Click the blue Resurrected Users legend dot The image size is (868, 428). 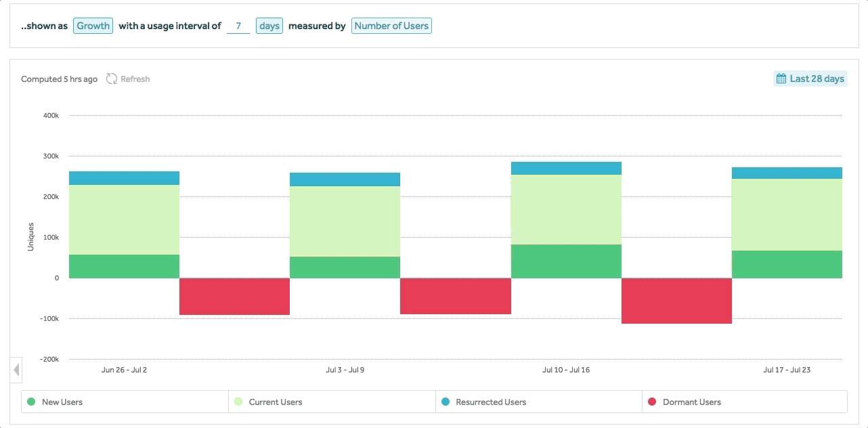click(445, 402)
